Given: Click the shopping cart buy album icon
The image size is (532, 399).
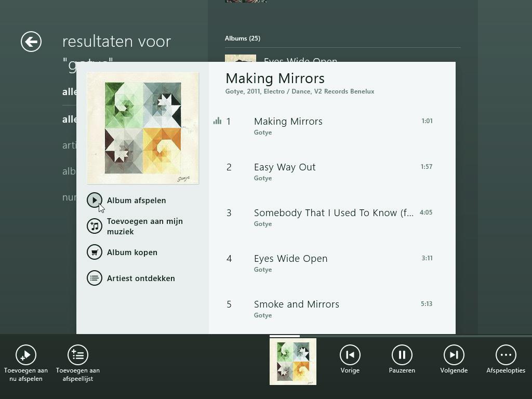Looking at the screenshot, I should pos(95,252).
